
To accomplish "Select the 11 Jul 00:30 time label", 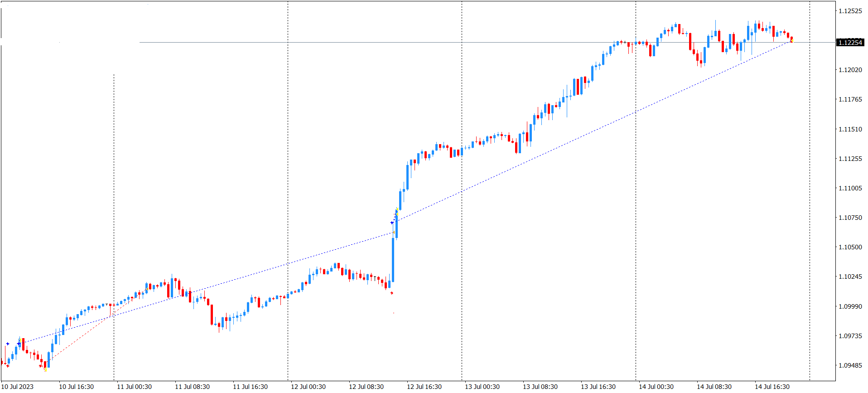I will (134, 387).
